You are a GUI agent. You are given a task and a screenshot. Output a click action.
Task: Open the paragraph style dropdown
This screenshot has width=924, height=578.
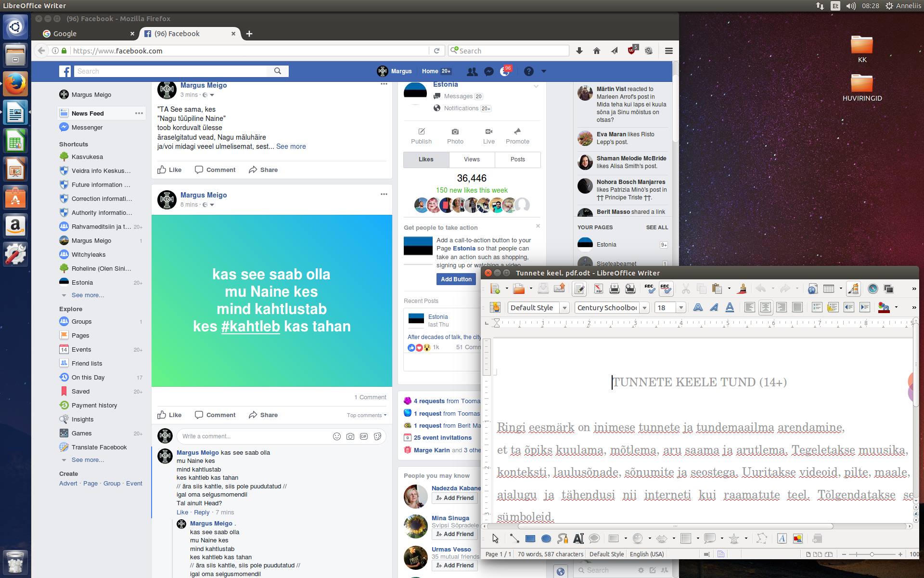point(565,307)
